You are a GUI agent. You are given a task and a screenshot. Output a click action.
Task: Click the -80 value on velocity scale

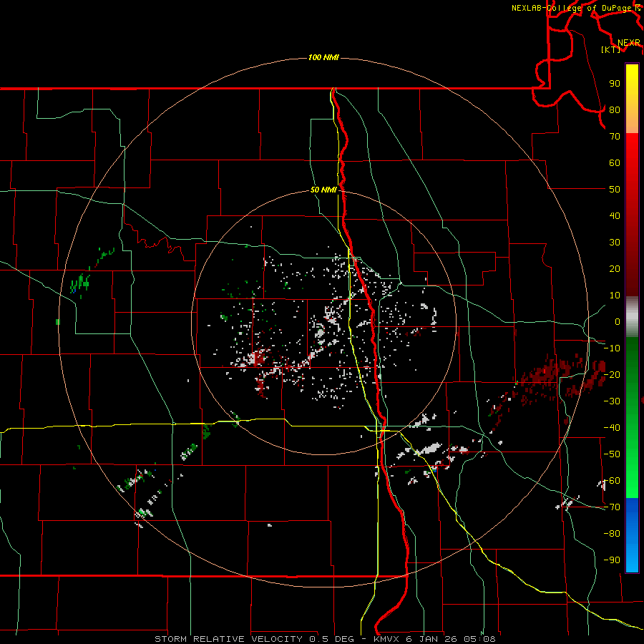pos(612,534)
